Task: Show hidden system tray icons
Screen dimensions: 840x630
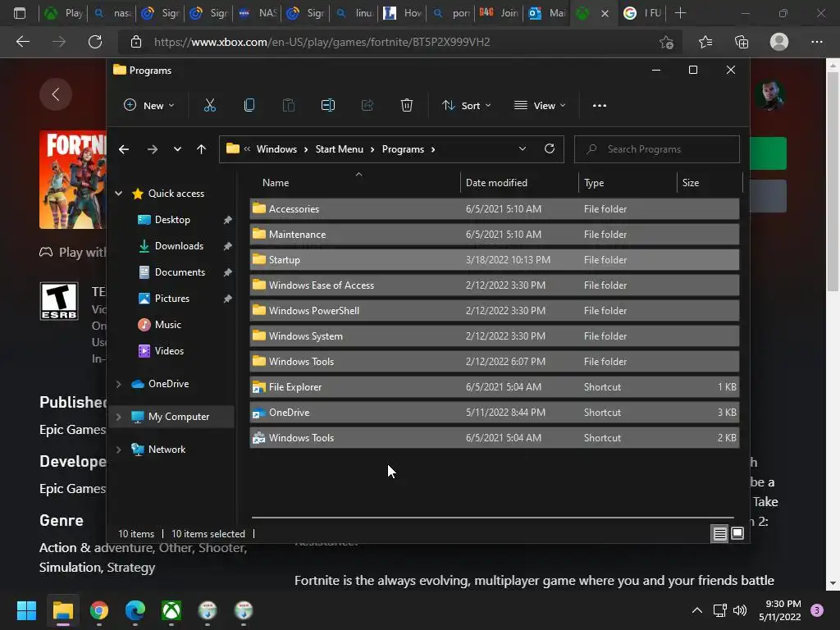Action: [697, 610]
